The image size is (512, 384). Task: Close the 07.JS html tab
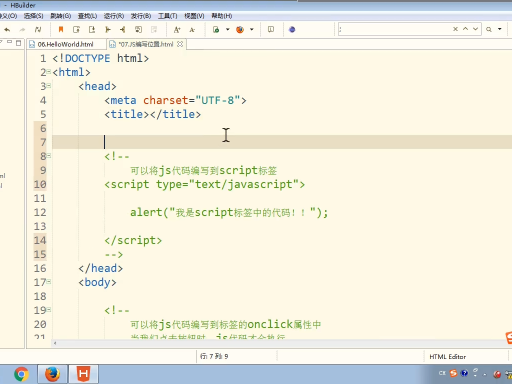point(180,44)
